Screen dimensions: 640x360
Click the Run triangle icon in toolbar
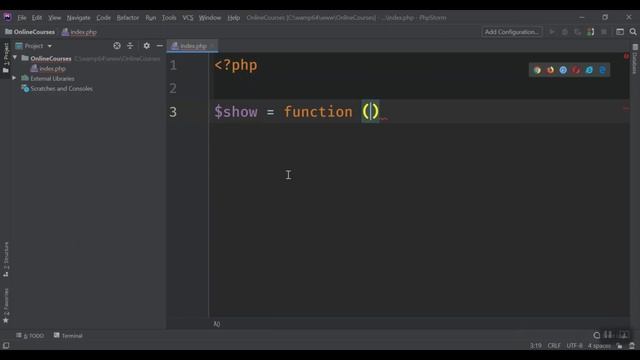[x=552, y=32]
